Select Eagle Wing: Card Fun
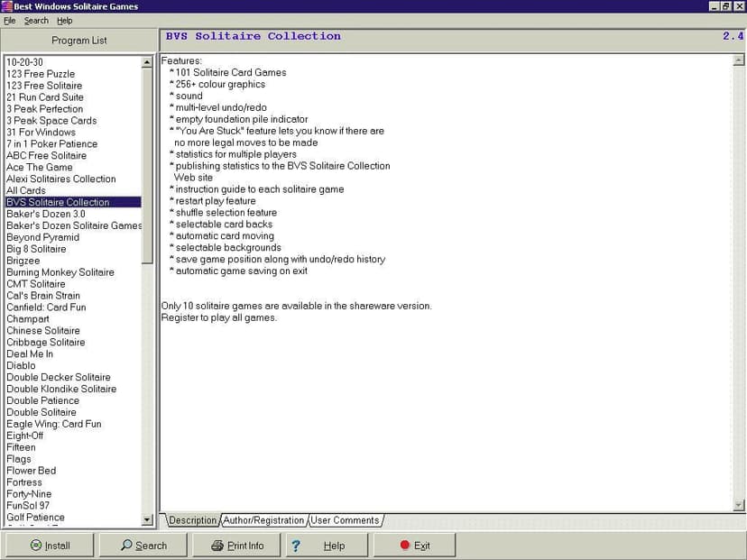 click(x=73, y=424)
